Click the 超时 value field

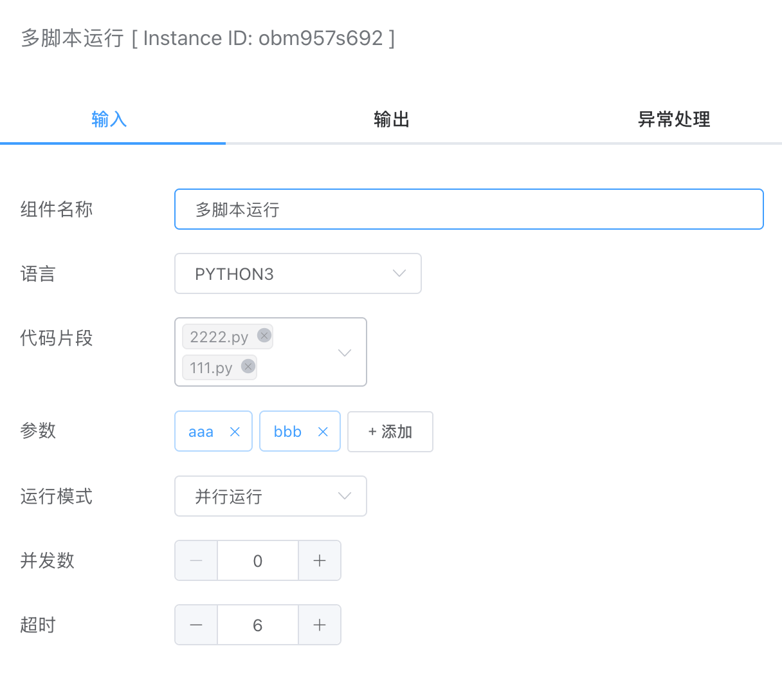(x=257, y=625)
